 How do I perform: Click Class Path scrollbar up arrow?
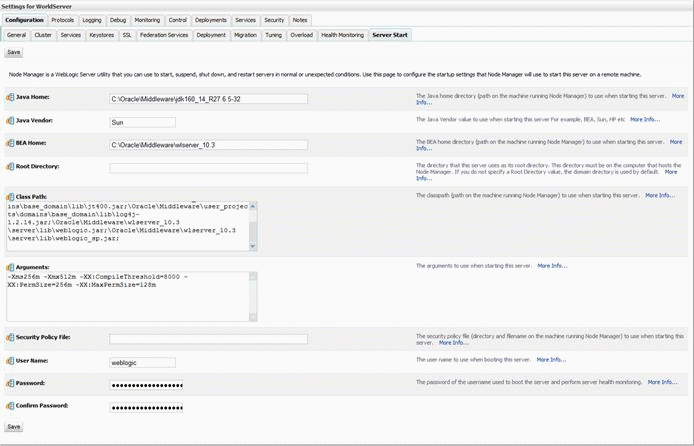pos(253,206)
